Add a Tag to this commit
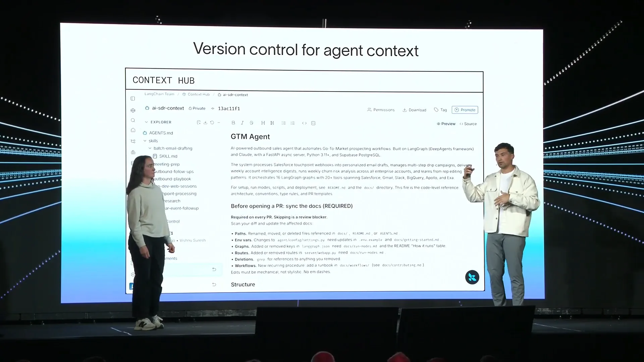This screenshot has height=362, width=644. [440, 110]
